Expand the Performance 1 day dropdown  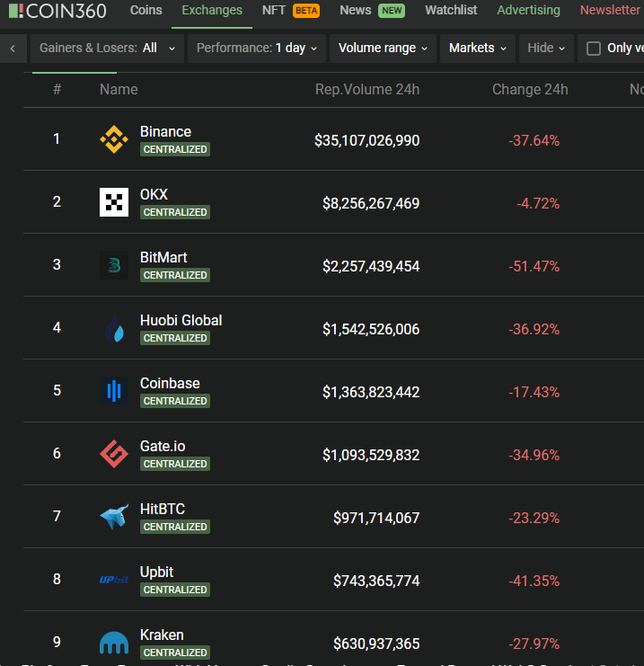click(257, 49)
